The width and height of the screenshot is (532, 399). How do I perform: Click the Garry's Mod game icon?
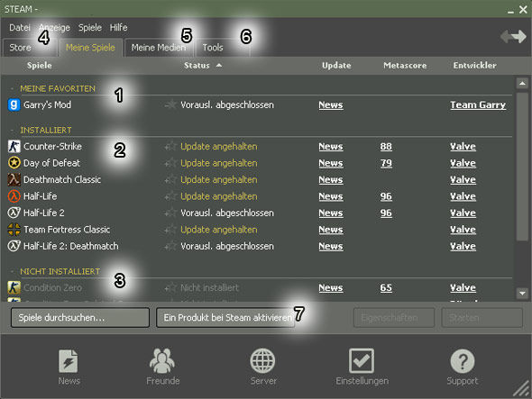pyautogui.click(x=14, y=104)
